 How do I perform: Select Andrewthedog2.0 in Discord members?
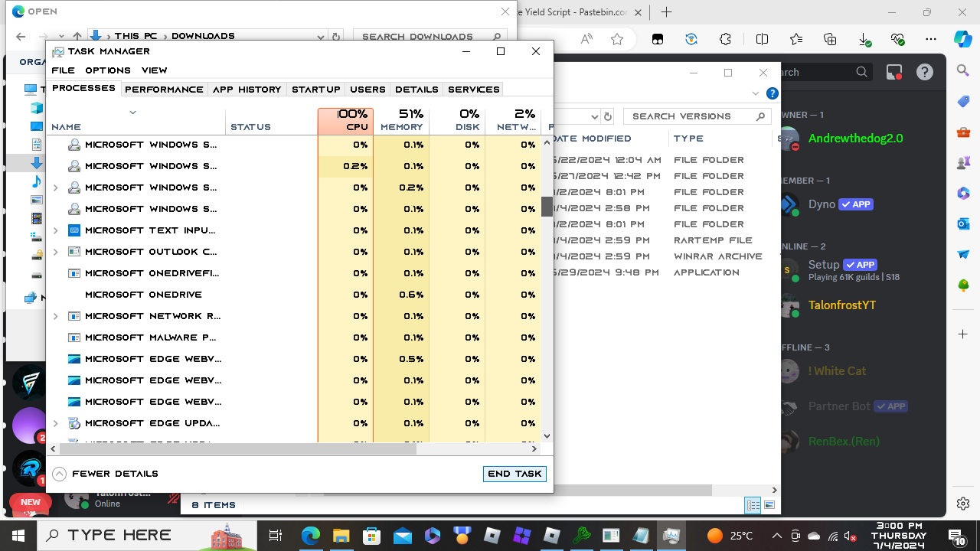coord(856,139)
